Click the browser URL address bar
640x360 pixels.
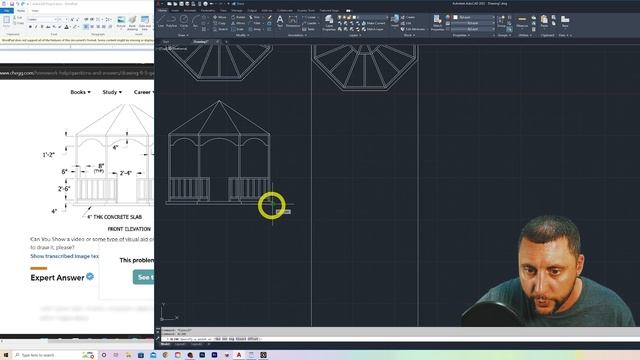point(77,73)
